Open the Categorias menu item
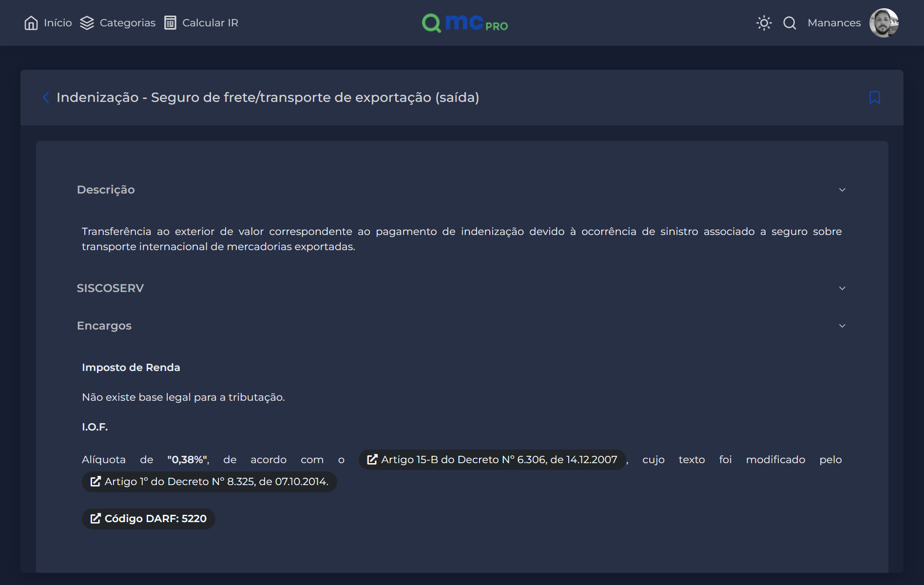Image resolution: width=924 pixels, height=585 pixels. click(x=127, y=23)
